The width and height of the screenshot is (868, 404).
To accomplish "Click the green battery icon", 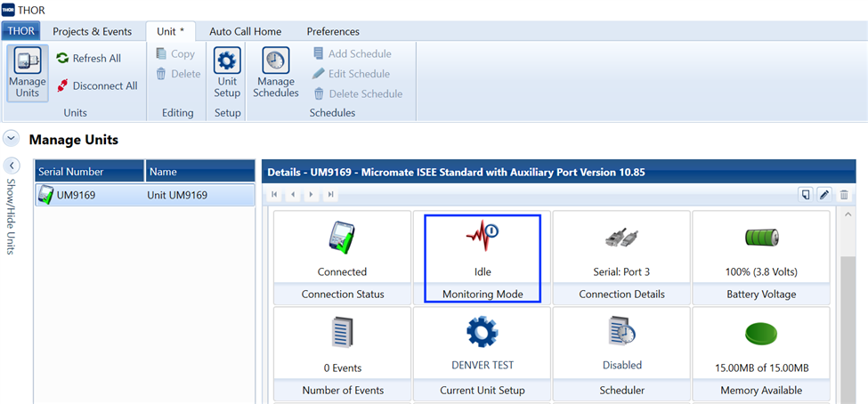I will tap(761, 238).
